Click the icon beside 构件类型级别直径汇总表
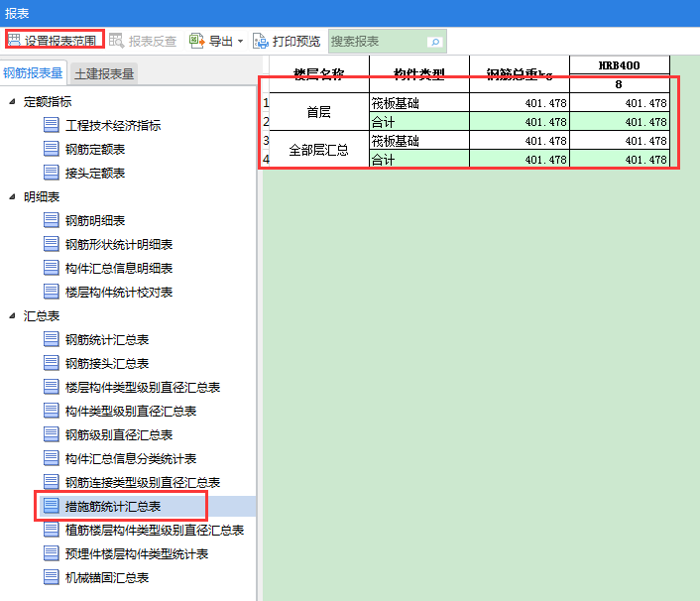Screen dimensions: 700x601 (x=52, y=411)
